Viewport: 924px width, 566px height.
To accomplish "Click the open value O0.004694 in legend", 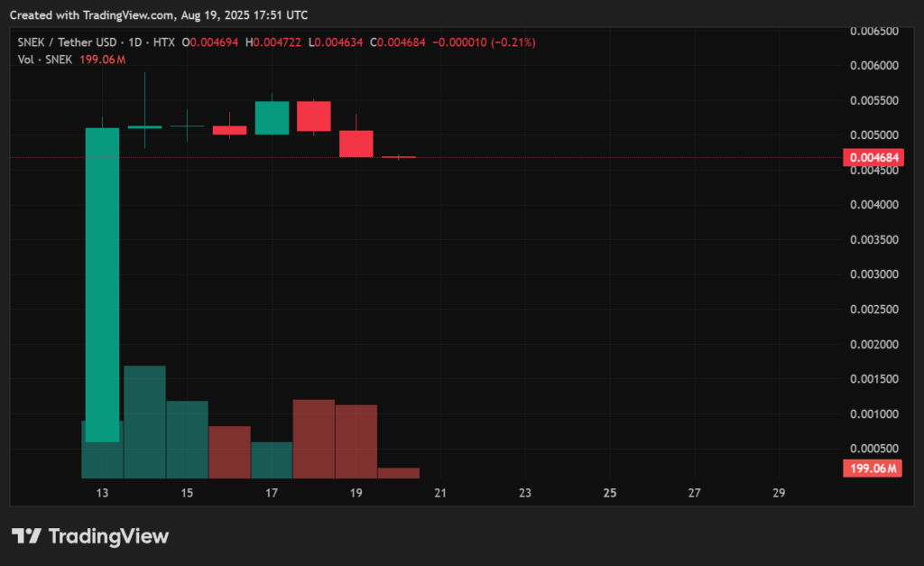I will point(212,42).
